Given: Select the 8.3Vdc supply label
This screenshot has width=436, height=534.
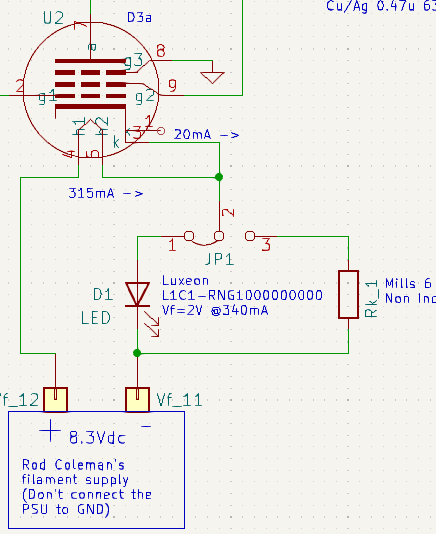Looking at the screenshot, I should tap(97, 438).
